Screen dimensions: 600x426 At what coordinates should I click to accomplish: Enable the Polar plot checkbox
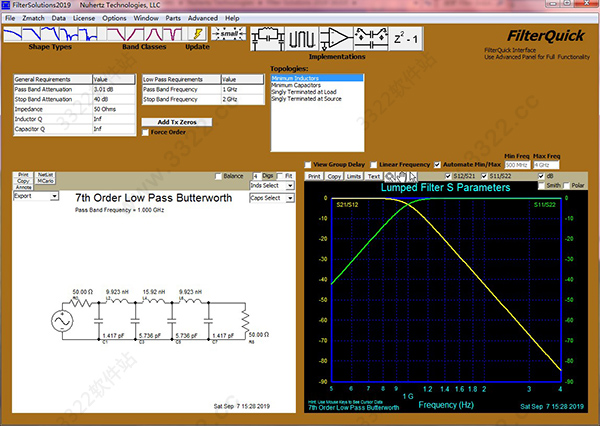tap(566, 186)
